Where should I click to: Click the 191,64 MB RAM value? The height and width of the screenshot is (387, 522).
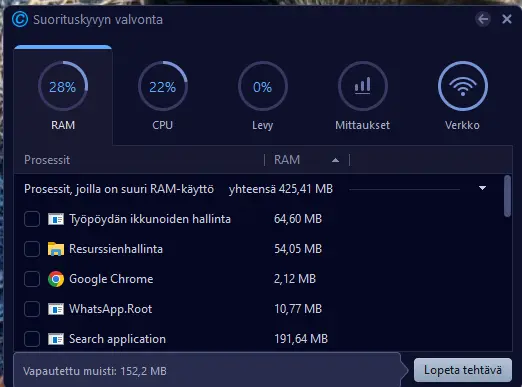301,339
